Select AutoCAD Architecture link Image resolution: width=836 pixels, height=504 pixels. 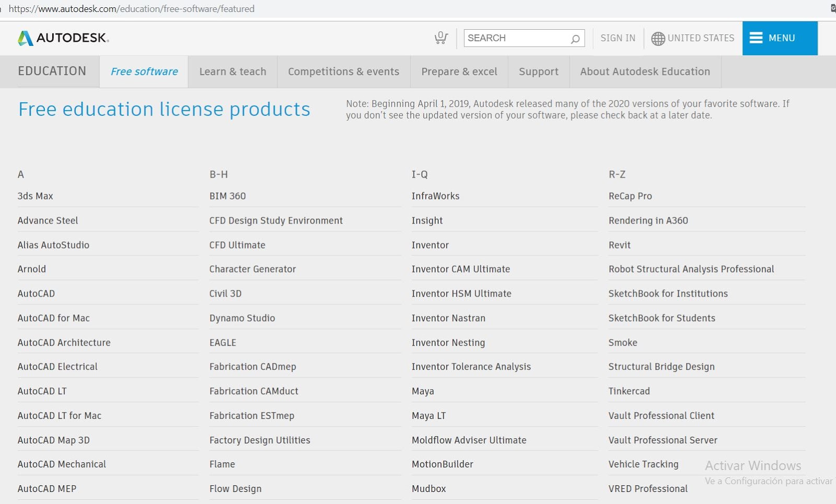coord(64,343)
